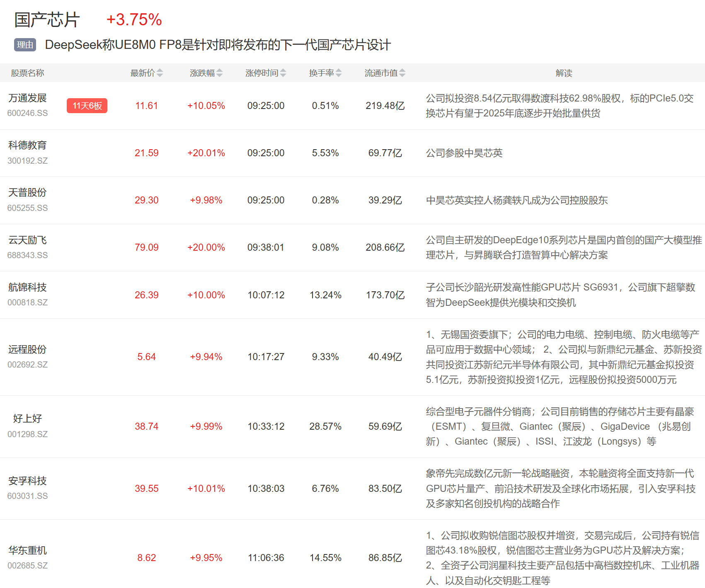Click market cap 219.48亿
Screen dimensions: 705x588
coord(385,106)
